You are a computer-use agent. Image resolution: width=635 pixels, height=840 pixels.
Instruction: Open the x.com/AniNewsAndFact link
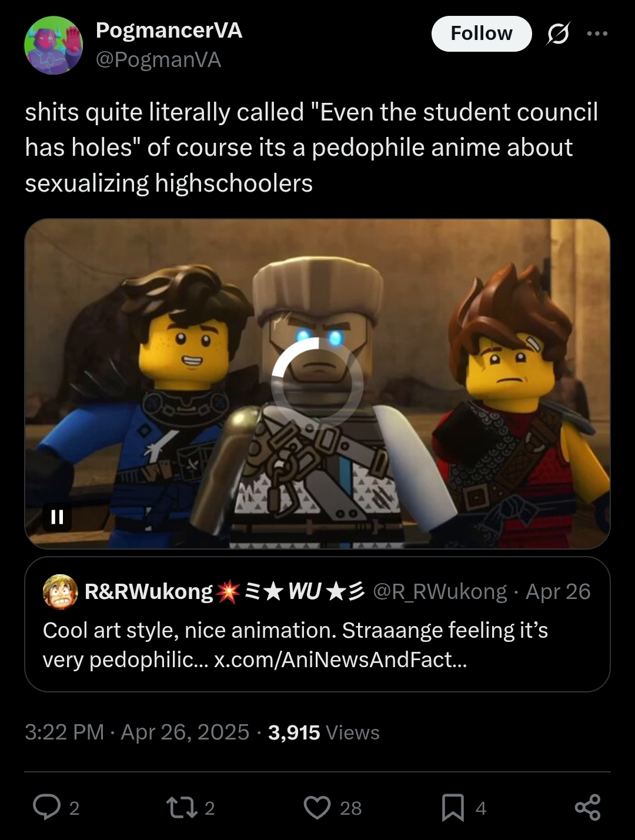(340, 660)
